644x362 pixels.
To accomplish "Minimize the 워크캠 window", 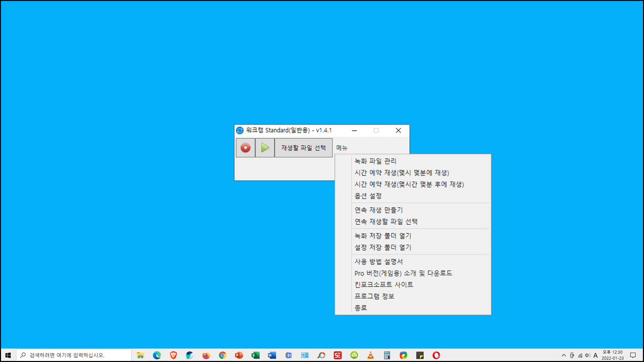I will [x=354, y=130].
